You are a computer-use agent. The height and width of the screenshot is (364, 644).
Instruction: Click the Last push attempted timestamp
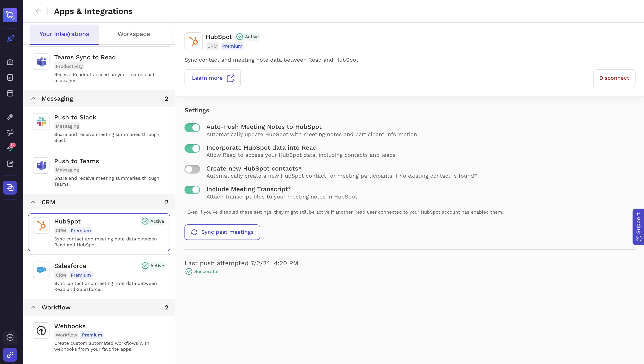(x=241, y=263)
